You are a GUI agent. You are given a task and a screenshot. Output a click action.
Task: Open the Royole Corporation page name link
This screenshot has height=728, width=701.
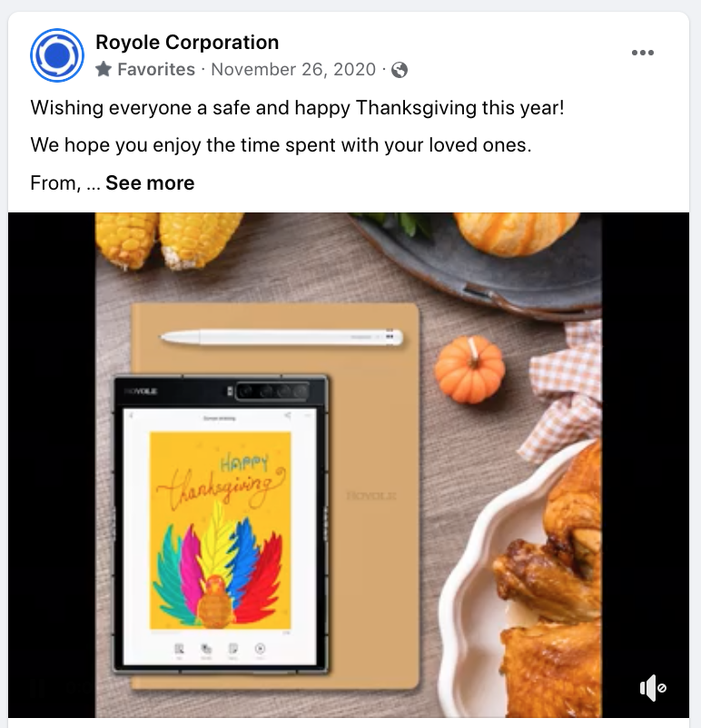[187, 43]
